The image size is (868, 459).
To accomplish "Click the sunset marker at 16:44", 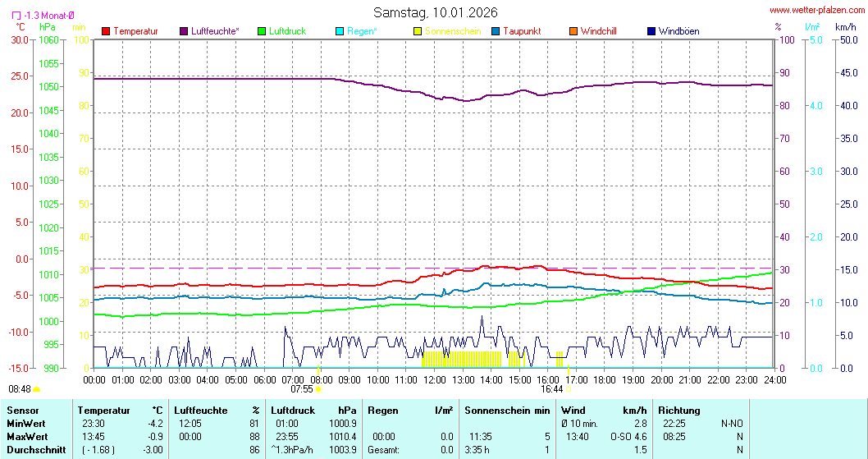I will (568, 389).
